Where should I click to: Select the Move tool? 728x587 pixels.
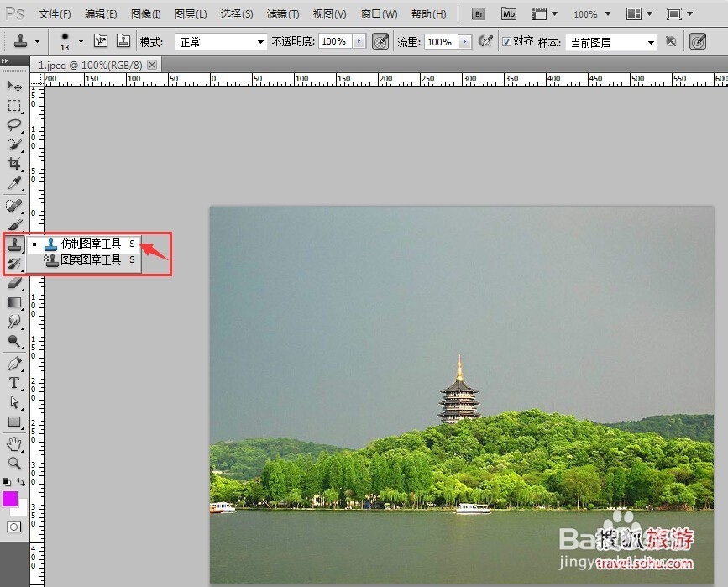[x=14, y=86]
